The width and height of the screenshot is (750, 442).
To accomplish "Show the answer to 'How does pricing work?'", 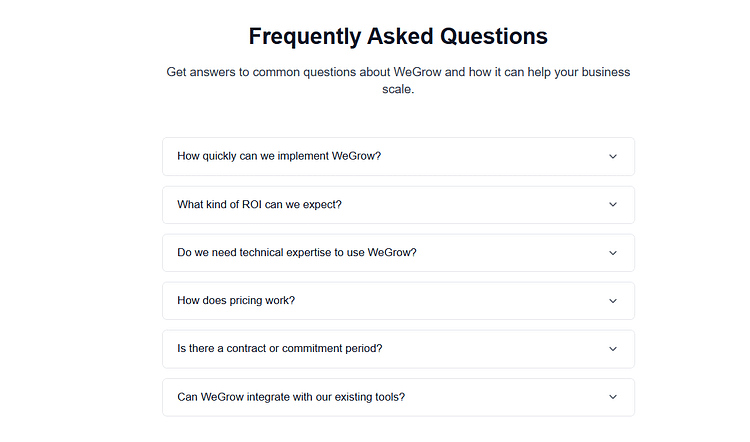I will pyautogui.click(x=236, y=301).
